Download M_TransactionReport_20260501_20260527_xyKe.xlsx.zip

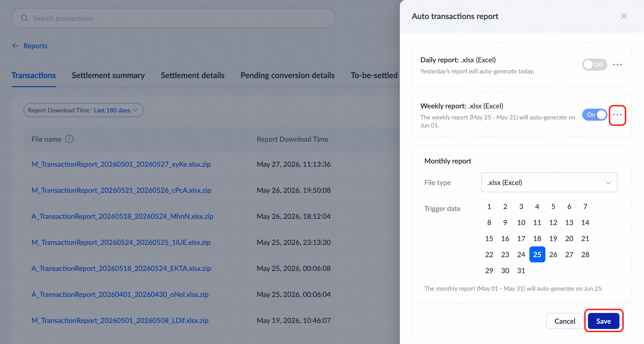pyautogui.click(x=121, y=164)
